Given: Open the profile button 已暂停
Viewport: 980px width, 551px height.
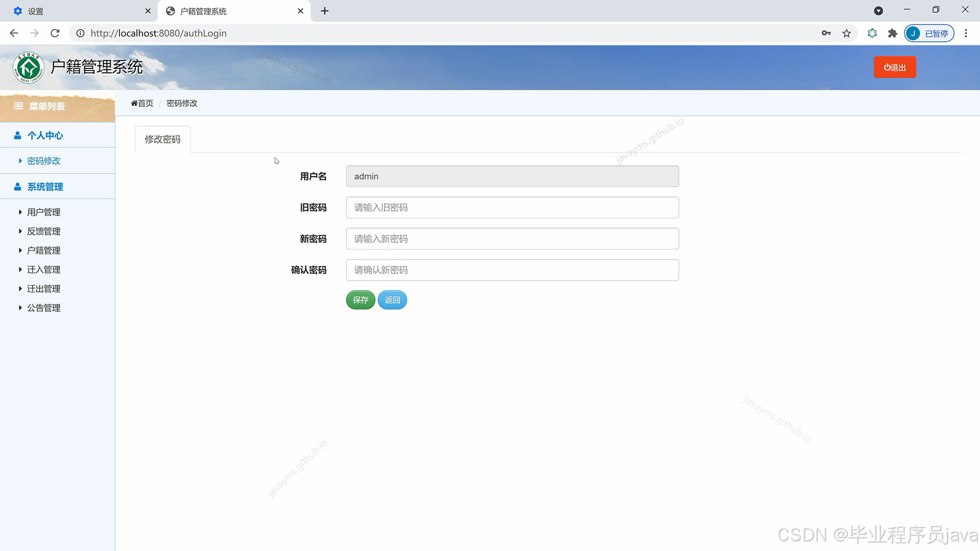Looking at the screenshot, I should pos(929,33).
